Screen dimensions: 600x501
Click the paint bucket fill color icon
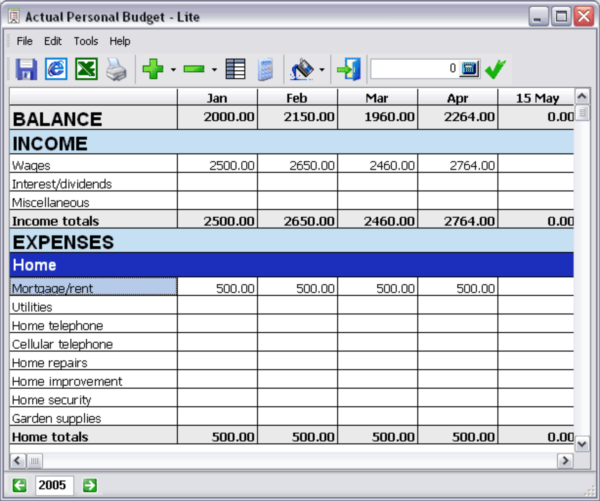point(302,69)
